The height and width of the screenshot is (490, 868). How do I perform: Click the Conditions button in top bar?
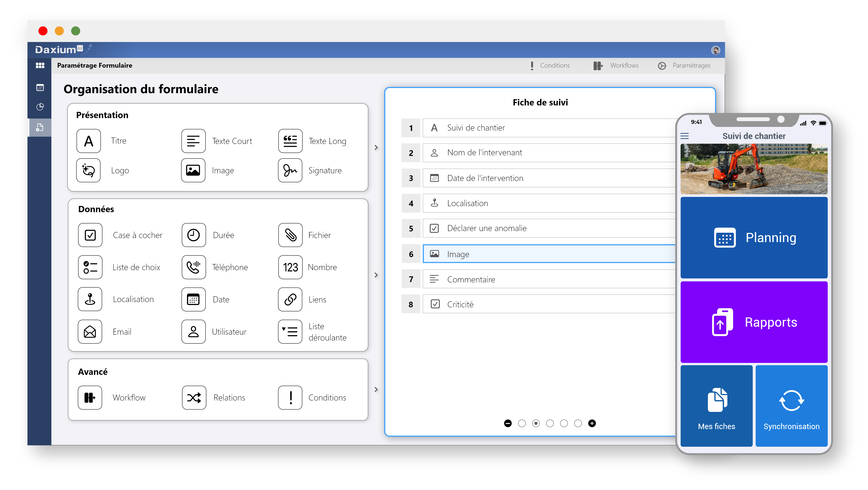tap(549, 66)
